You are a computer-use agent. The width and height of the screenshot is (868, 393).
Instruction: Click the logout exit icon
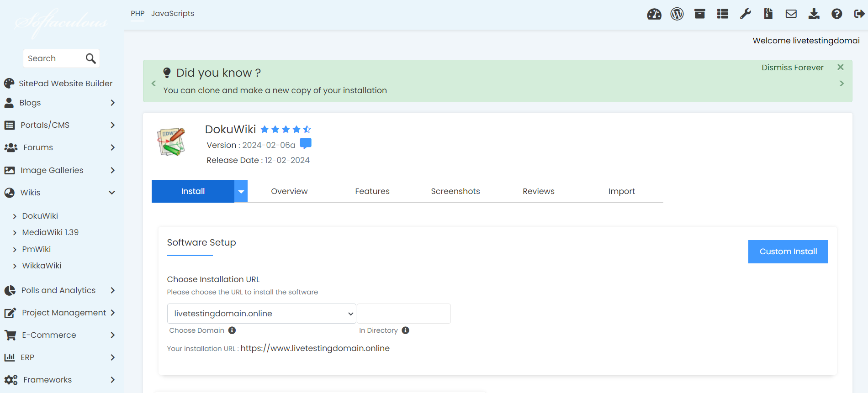click(x=859, y=14)
